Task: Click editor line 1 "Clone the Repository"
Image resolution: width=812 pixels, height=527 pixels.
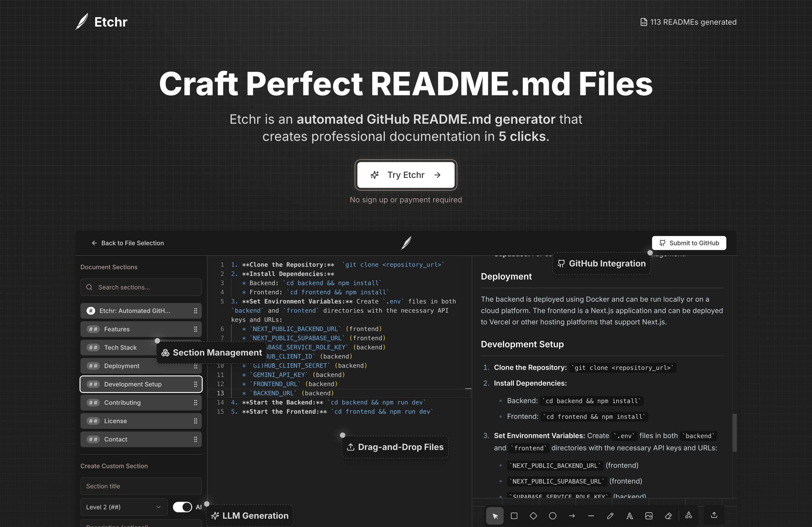Action: pos(338,265)
